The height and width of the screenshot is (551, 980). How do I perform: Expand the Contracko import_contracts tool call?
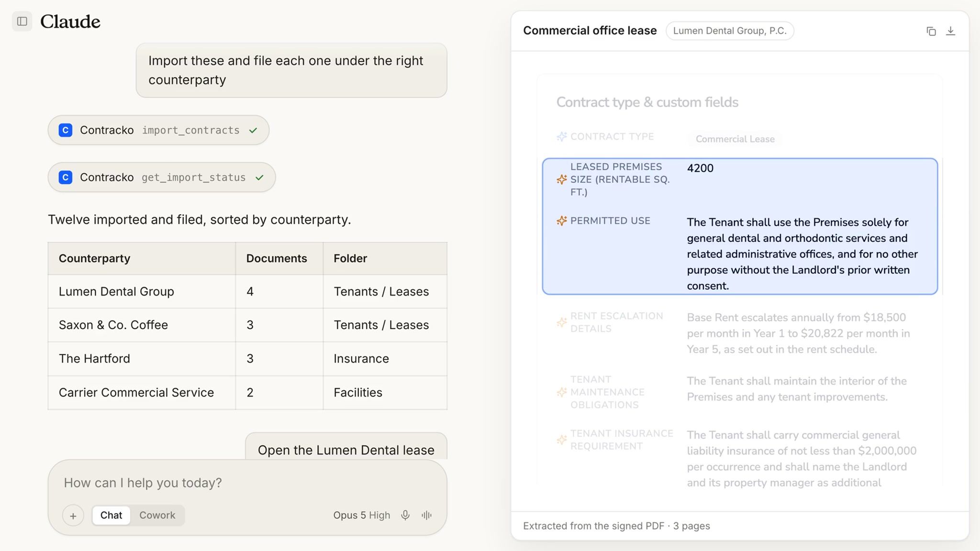pyautogui.click(x=158, y=130)
